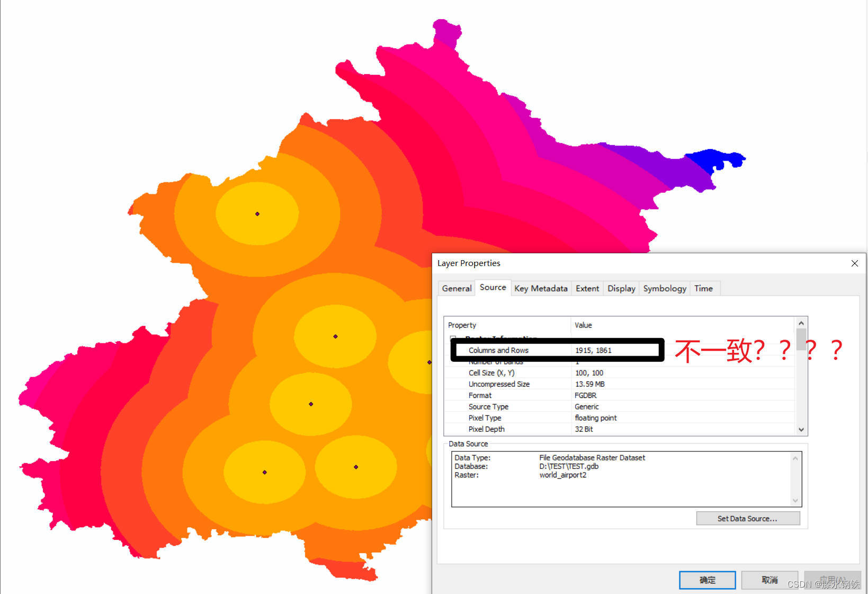Screen dimensions: 868x594
Task: Click the raster name world_airport2
Action: pyautogui.click(x=562, y=475)
